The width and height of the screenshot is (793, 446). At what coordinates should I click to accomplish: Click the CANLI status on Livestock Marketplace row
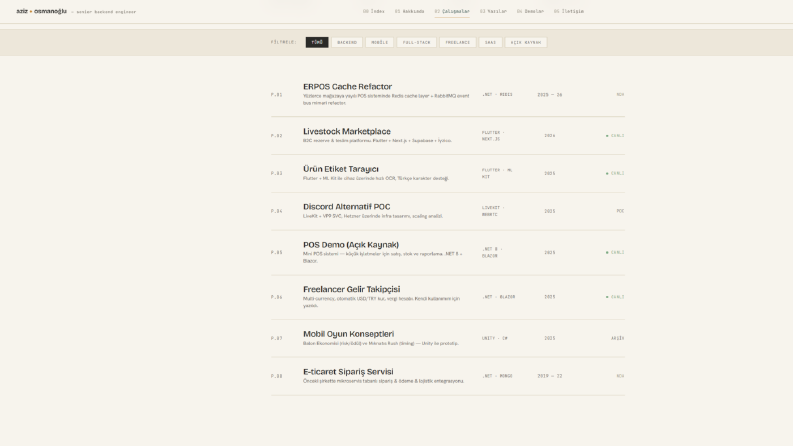(615, 136)
